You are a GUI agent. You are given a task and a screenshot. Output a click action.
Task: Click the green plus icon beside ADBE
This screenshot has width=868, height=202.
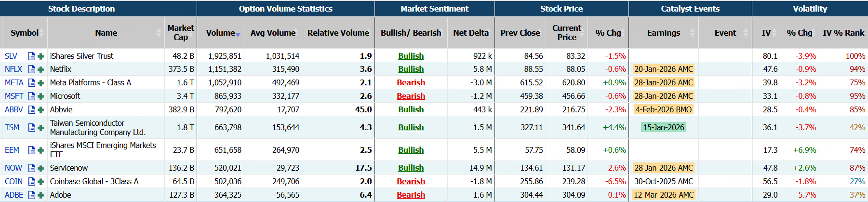pyautogui.click(x=41, y=195)
